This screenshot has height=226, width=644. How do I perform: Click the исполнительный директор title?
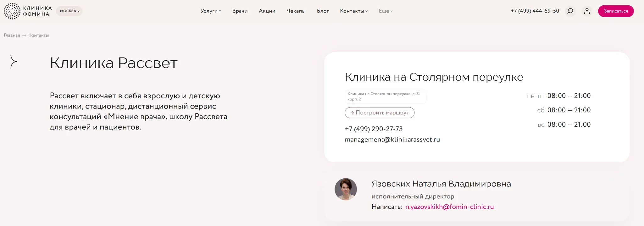coord(413,196)
